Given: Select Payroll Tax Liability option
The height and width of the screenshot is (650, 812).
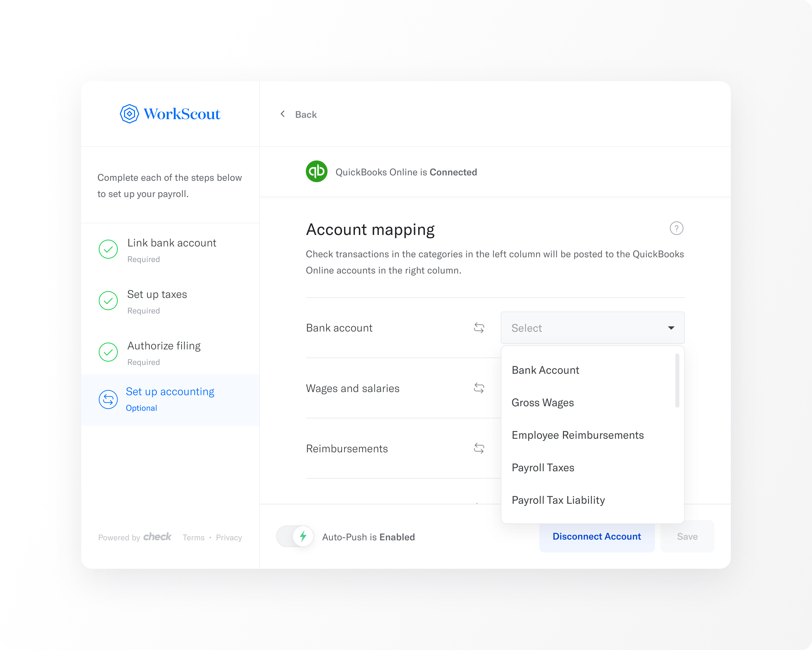Looking at the screenshot, I should coord(558,500).
